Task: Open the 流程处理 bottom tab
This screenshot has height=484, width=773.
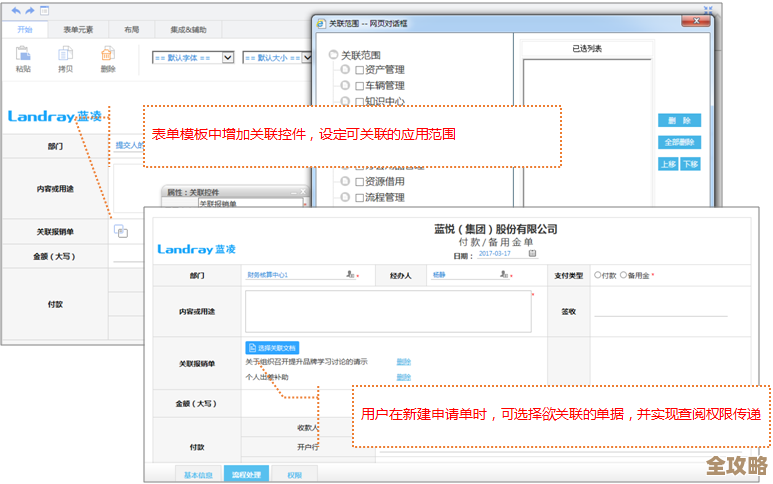Action: click(246, 474)
